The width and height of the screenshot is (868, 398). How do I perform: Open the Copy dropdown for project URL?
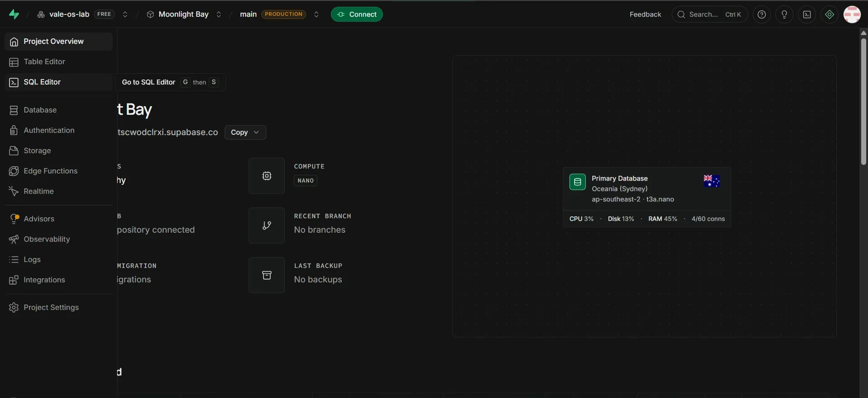[x=245, y=132]
